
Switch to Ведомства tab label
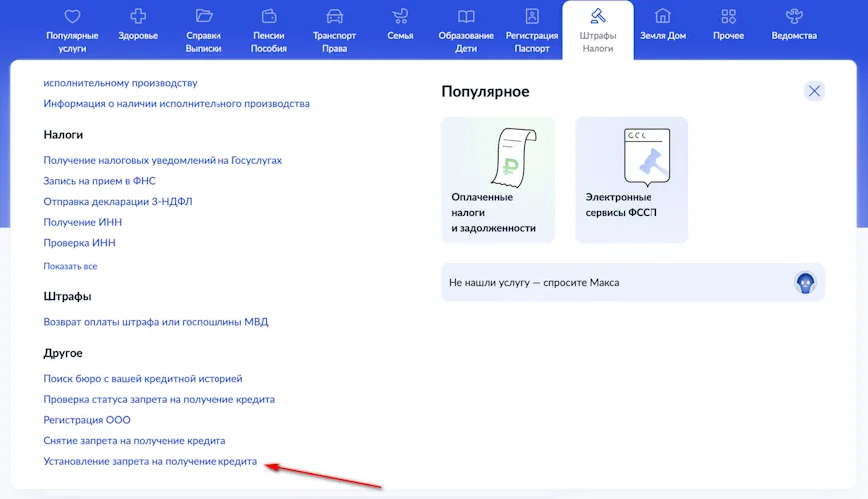(794, 36)
